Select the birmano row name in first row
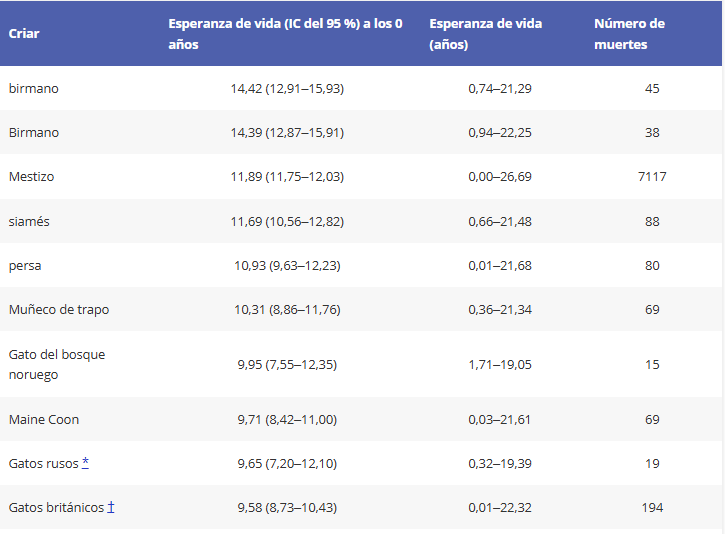 (34, 88)
